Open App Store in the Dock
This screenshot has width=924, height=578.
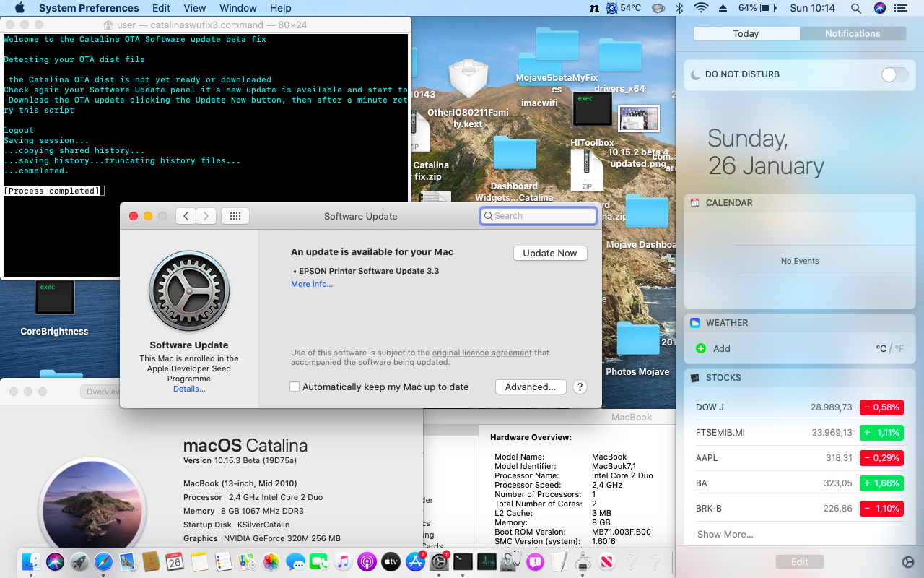(415, 561)
